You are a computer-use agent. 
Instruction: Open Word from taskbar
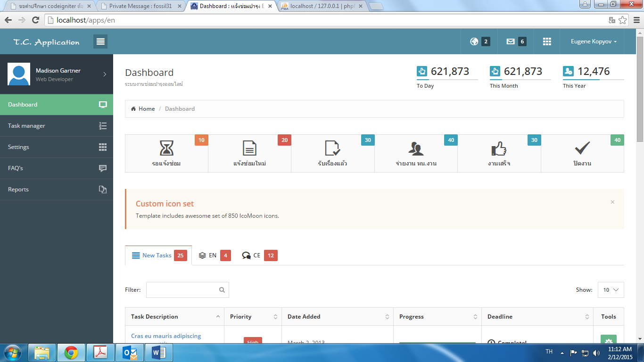[x=159, y=353]
